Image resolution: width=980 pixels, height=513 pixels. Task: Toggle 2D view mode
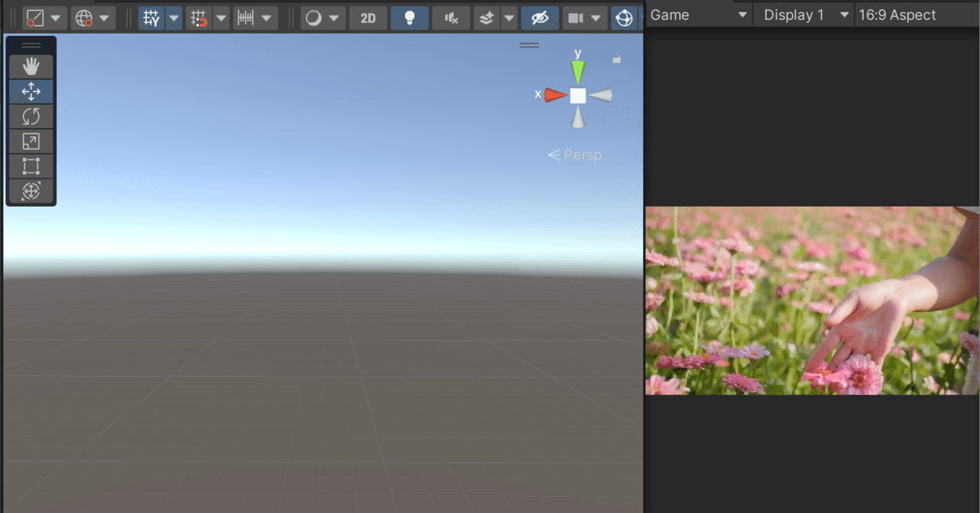368,18
